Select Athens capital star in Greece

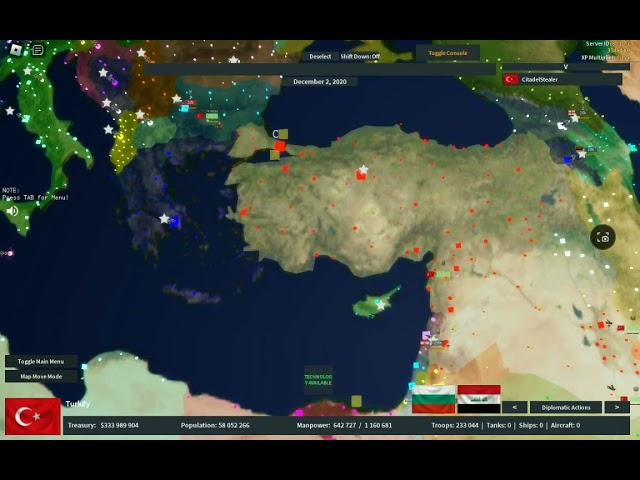(164, 219)
